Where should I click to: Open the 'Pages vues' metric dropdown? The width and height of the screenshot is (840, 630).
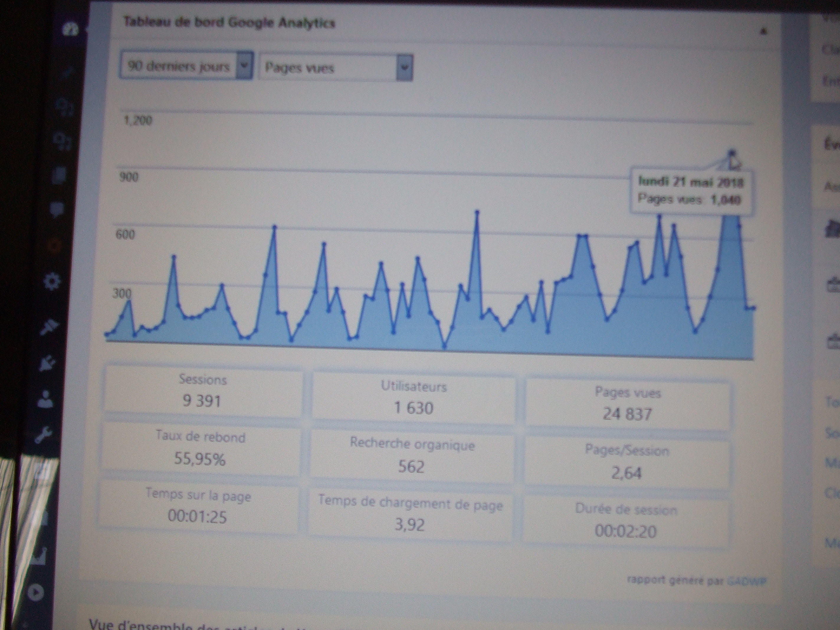point(336,68)
